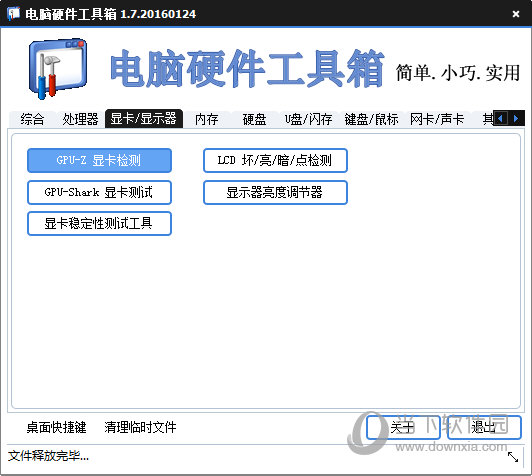Click the title bar text 电脑硬件工具箱 1.7.20160124
The image size is (532, 476).
click(111, 14)
